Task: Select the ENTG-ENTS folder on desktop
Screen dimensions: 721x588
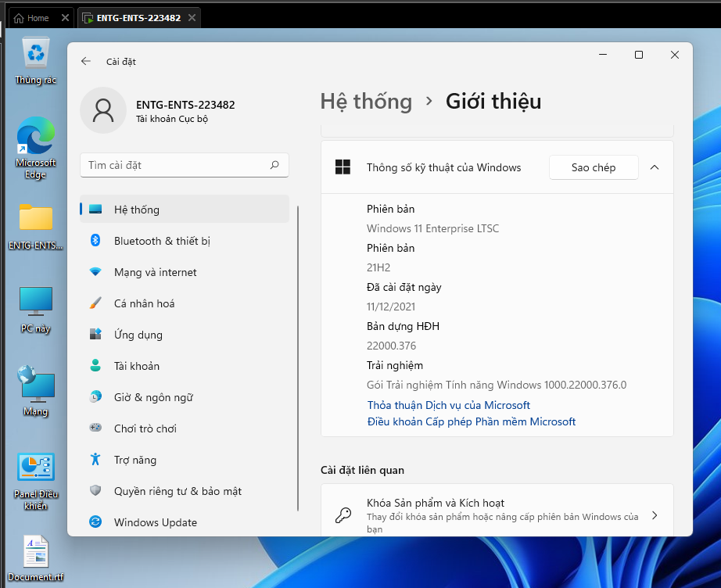Action: pos(35,226)
